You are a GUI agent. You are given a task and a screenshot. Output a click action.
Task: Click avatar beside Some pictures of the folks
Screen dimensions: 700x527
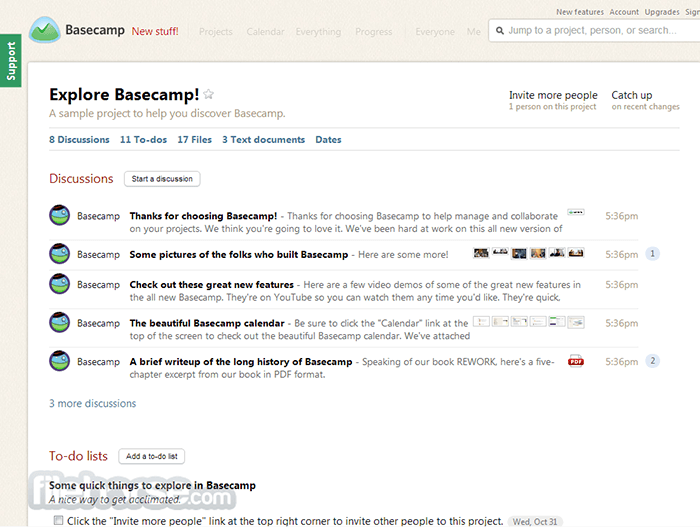pos(59,254)
